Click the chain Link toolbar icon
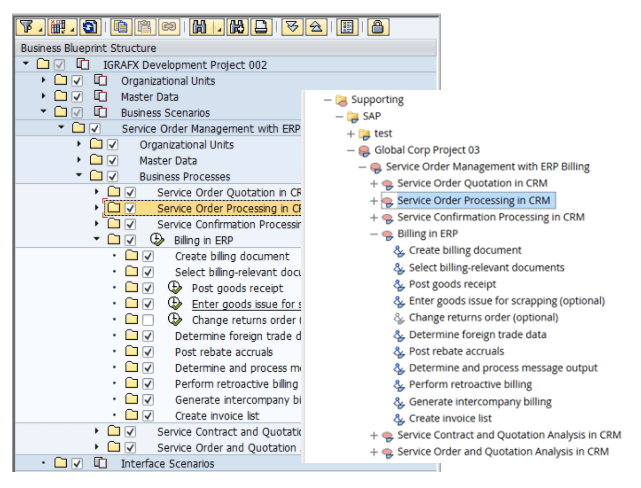Screen dimensions: 641x488 [x=169, y=27]
